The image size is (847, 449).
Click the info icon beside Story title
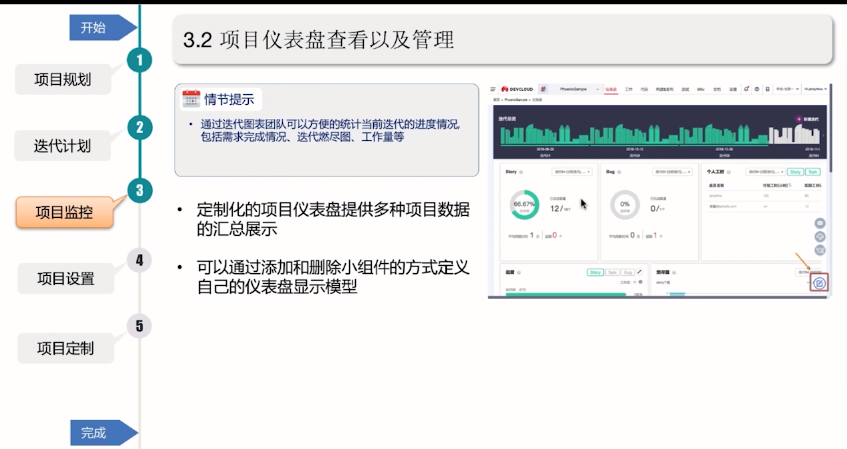(x=521, y=172)
